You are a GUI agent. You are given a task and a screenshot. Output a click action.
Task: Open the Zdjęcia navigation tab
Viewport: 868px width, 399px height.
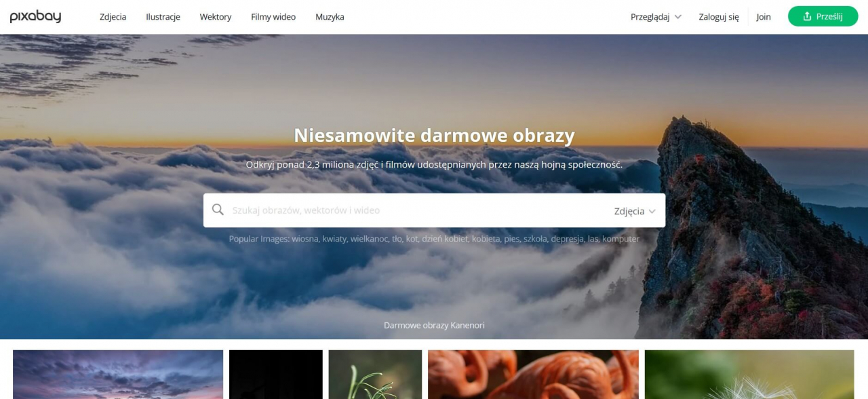click(113, 17)
